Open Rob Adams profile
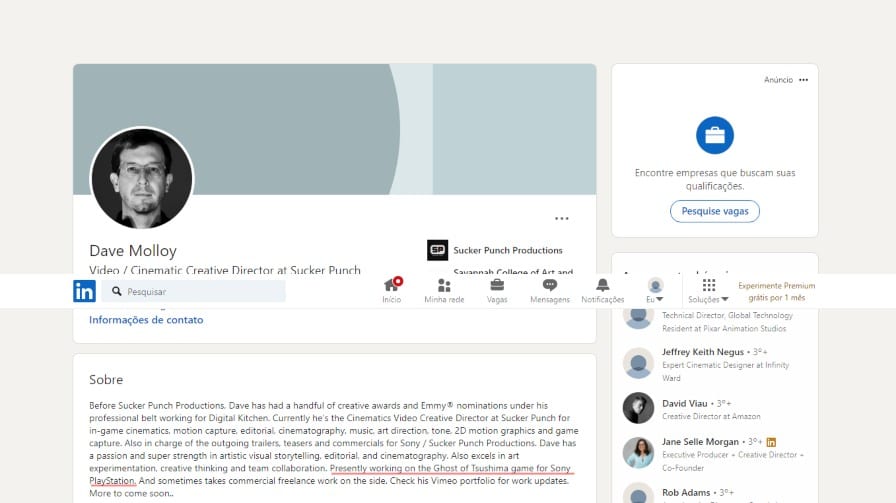 (x=686, y=493)
